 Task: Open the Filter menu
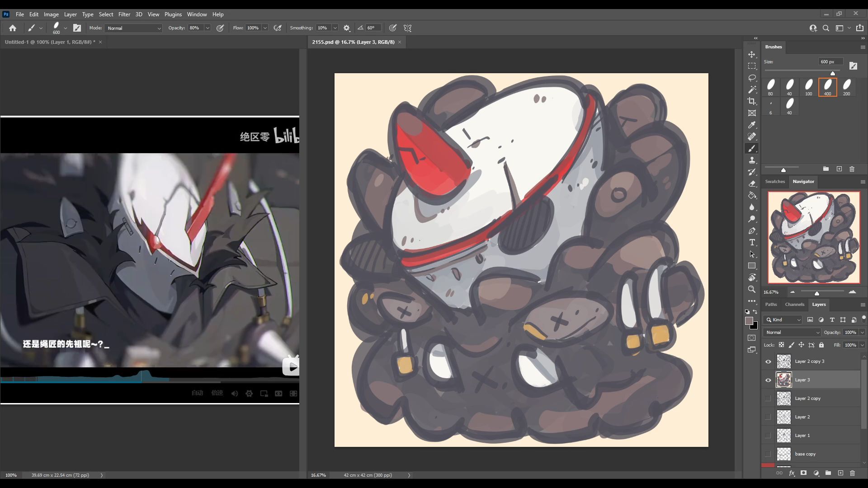[x=124, y=14]
